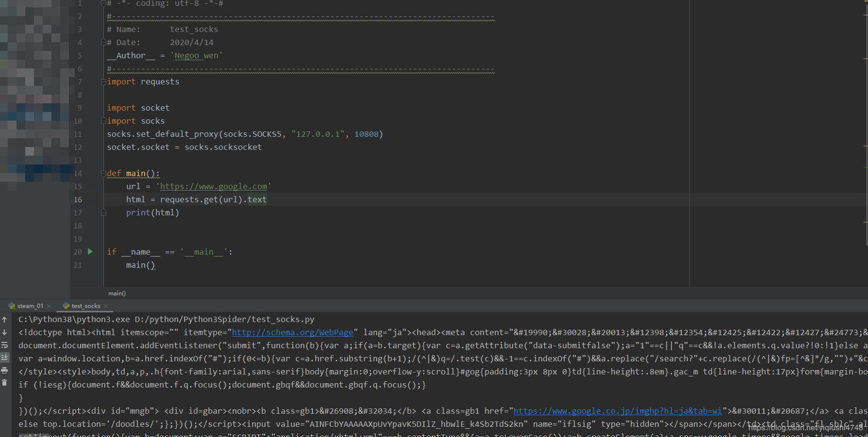
Task: Click the fold end marker at line 17
Action: click(103, 212)
